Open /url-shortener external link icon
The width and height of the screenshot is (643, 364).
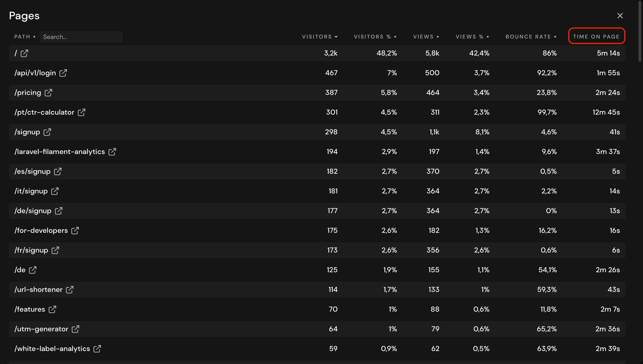(69, 289)
